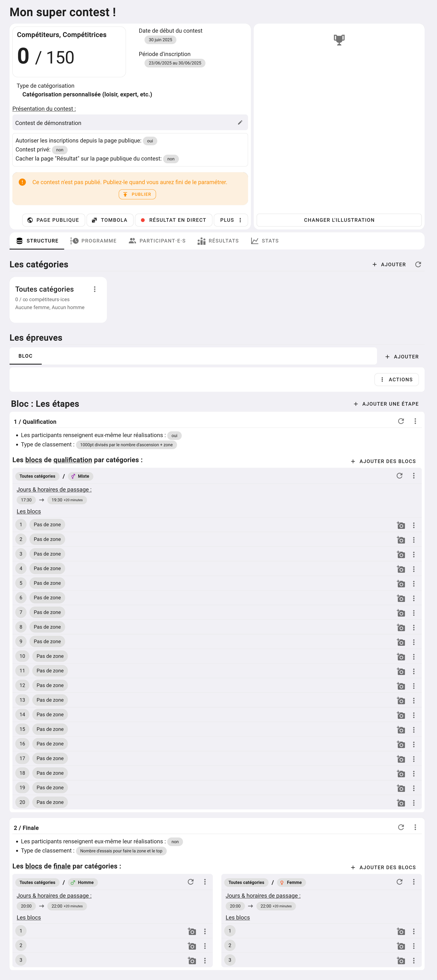Refresh the categories list
The image size is (437, 980).
coord(418,264)
